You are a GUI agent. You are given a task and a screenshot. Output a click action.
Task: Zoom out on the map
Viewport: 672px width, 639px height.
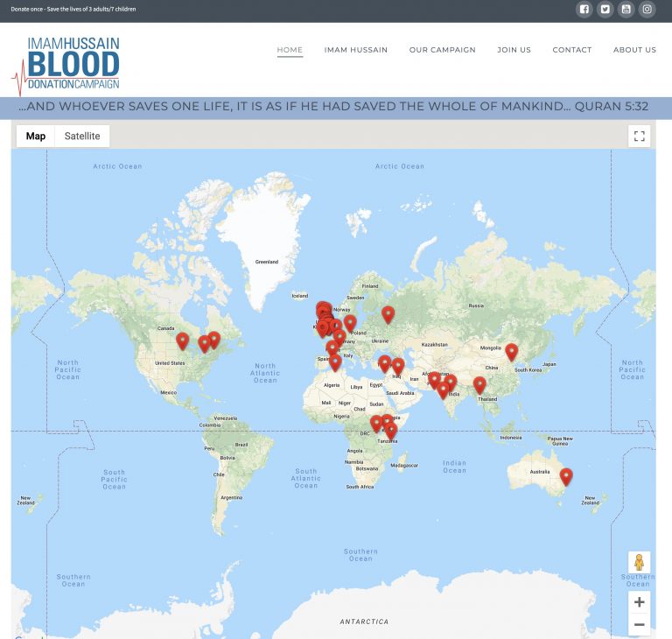pos(639,625)
